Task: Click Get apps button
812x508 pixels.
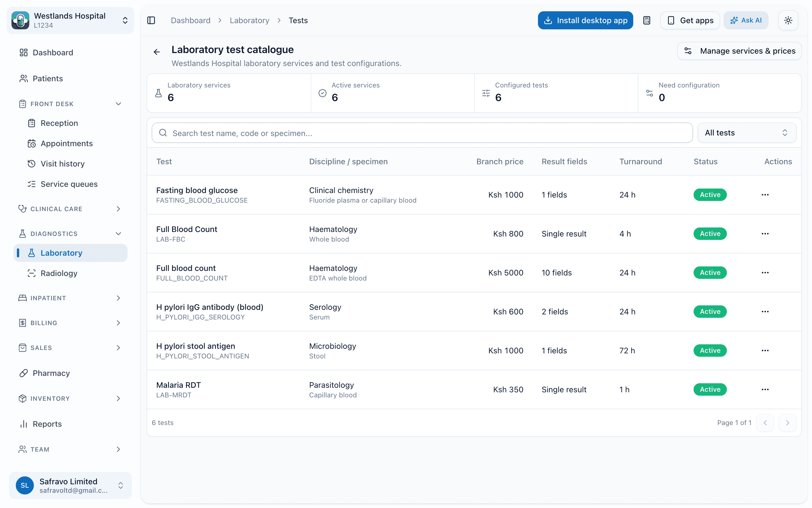Action: pos(690,21)
